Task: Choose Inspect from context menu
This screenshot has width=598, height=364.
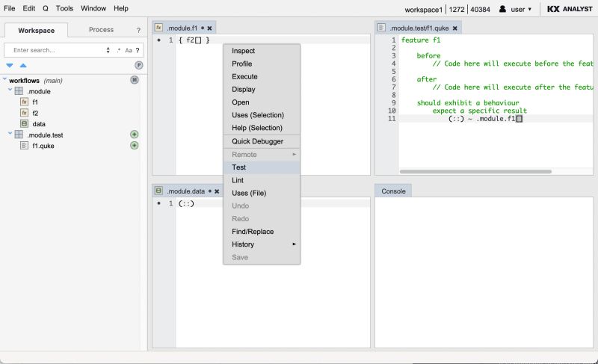Action: click(262, 51)
